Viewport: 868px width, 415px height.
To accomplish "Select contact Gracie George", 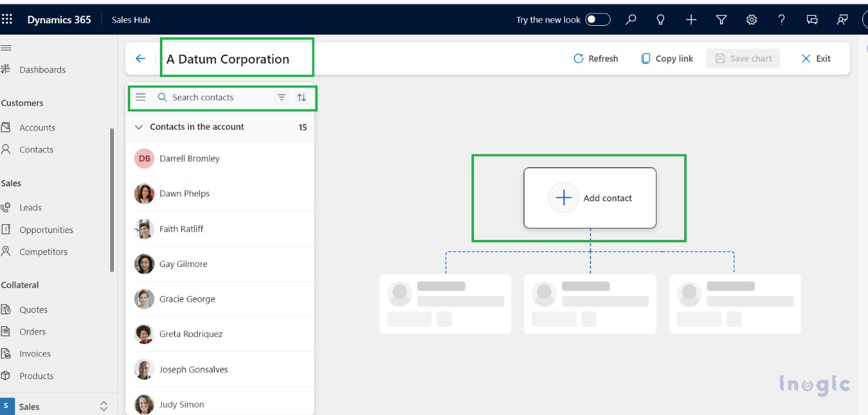I will [220, 299].
